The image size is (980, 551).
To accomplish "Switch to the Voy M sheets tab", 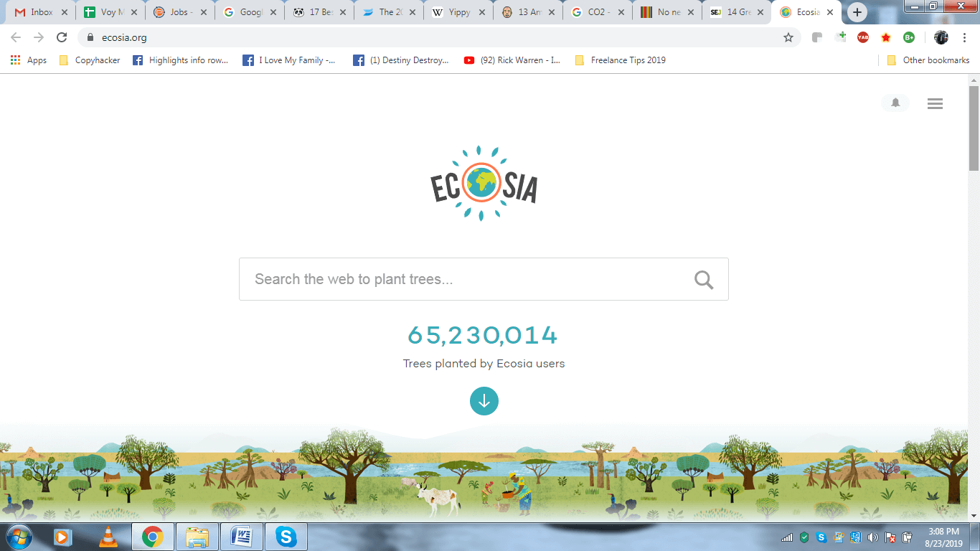I will pos(110,12).
